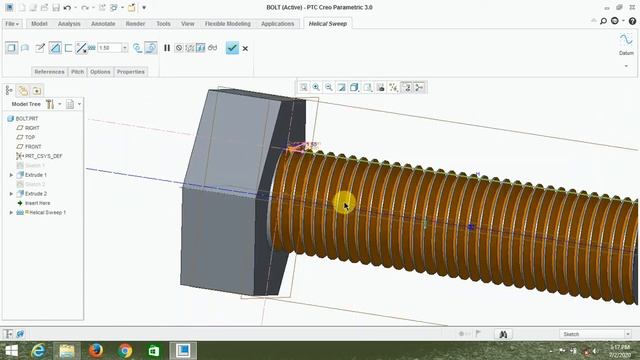640x360 pixels.
Task: Open Google Chrome from the taskbar
Action: click(x=125, y=351)
